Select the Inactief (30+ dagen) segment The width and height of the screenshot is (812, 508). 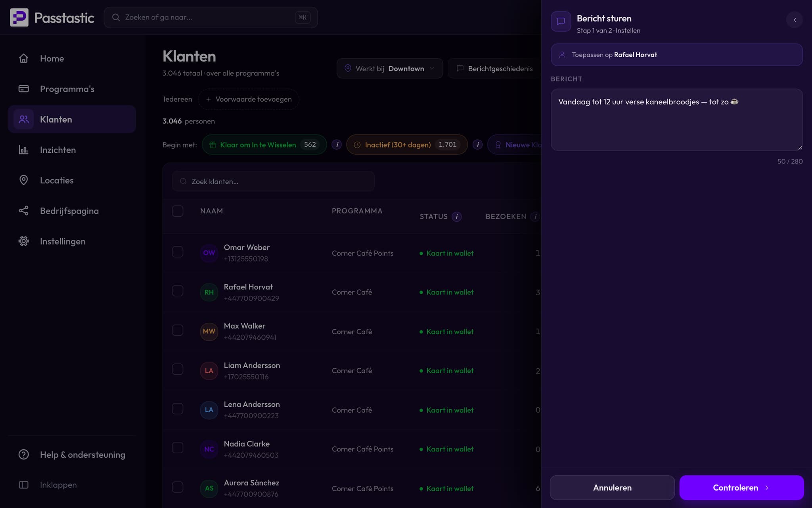[407, 144]
